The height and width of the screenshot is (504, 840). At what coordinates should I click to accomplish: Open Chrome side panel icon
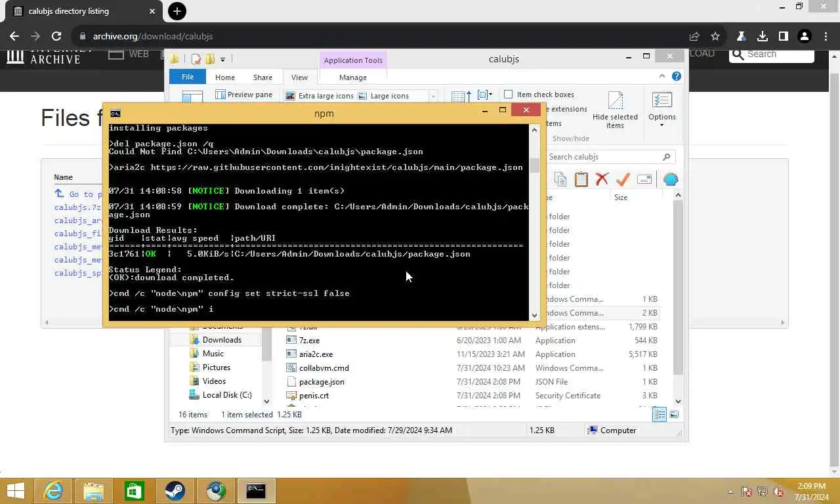tap(783, 36)
